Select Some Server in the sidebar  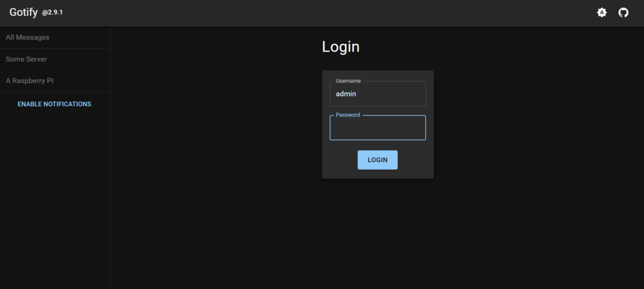(55, 59)
